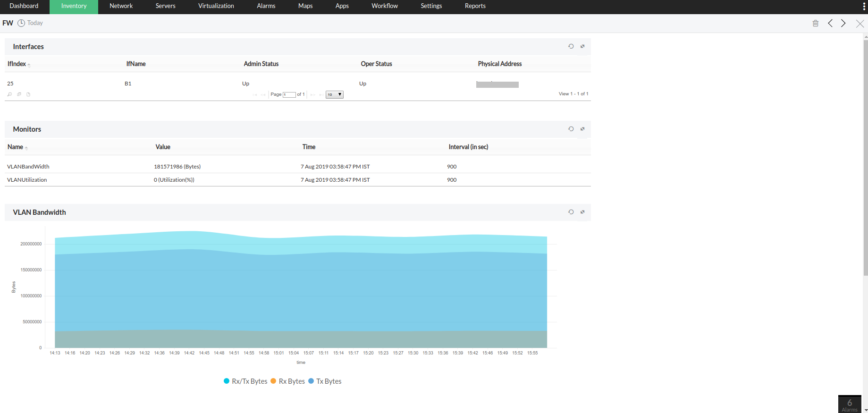Open the vertical three-dot menu
The width and height of the screenshot is (868, 413).
[x=864, y=6]
